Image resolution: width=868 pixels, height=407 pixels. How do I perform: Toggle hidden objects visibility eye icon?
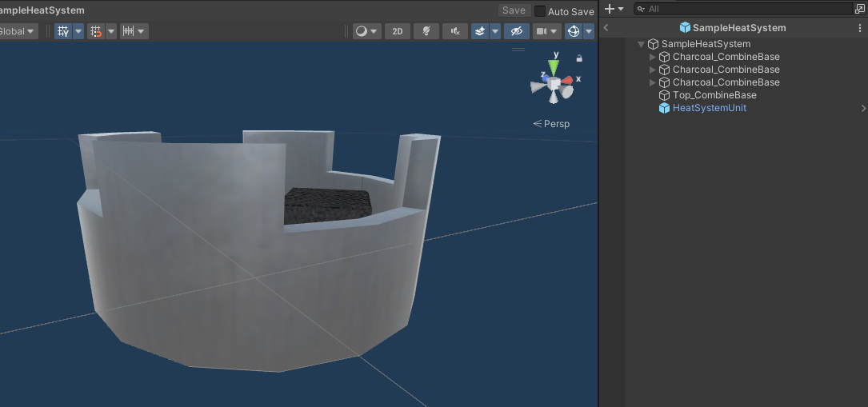[x=517, y=31]
